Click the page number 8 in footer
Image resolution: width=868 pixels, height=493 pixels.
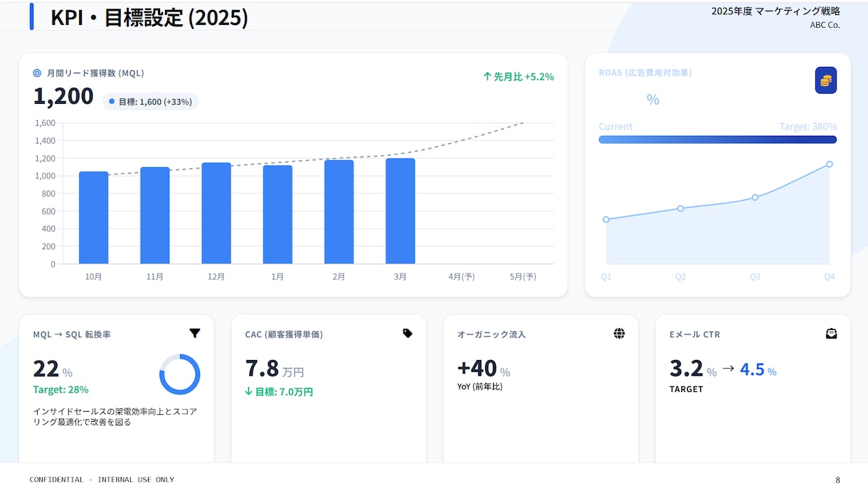pyautogui.click(x=837, y=479)
